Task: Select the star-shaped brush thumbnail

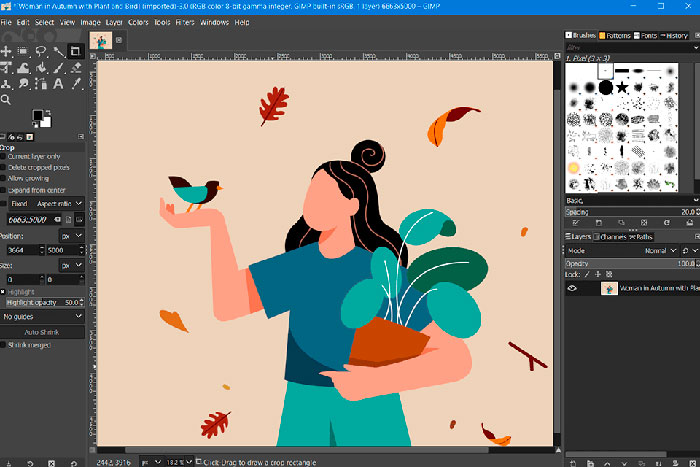Action: tap(623, 87)
